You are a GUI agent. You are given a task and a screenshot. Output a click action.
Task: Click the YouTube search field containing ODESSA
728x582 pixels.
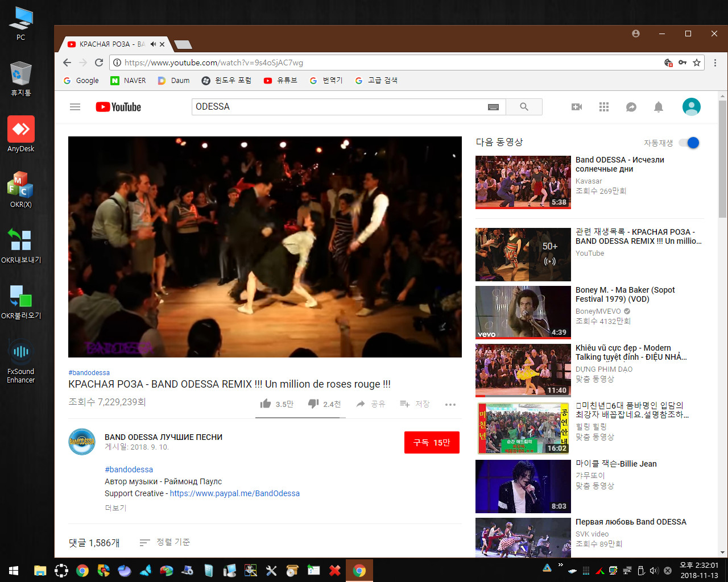tap(338, 107)
